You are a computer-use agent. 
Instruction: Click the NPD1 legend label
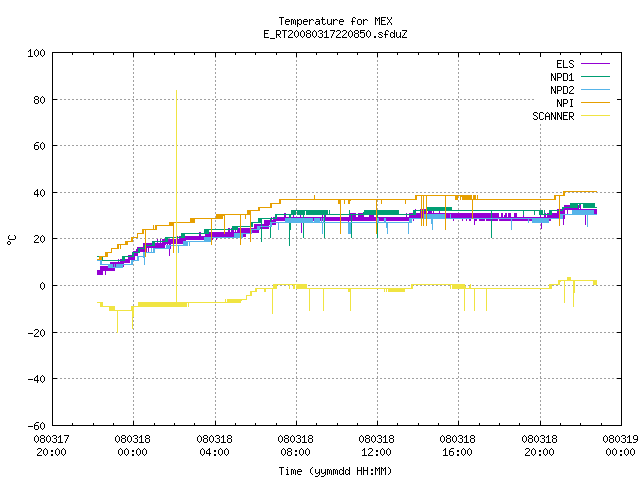(562, 77)
